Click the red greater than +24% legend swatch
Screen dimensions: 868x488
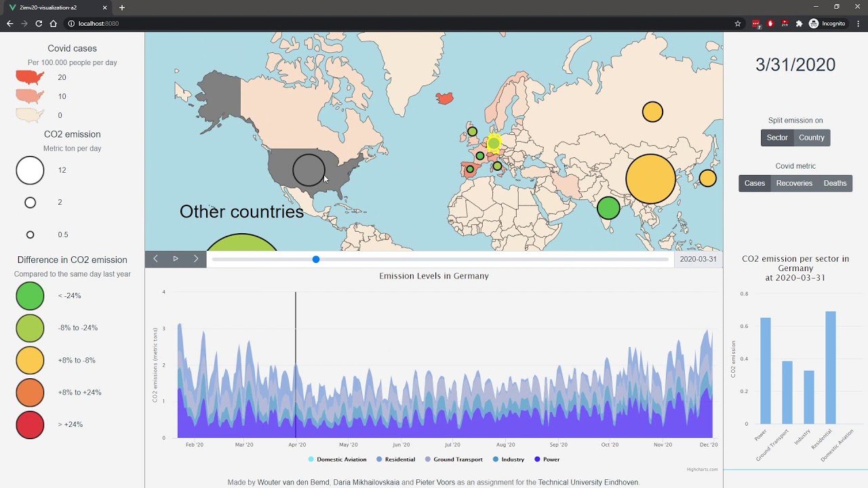(x=30, y=425)
